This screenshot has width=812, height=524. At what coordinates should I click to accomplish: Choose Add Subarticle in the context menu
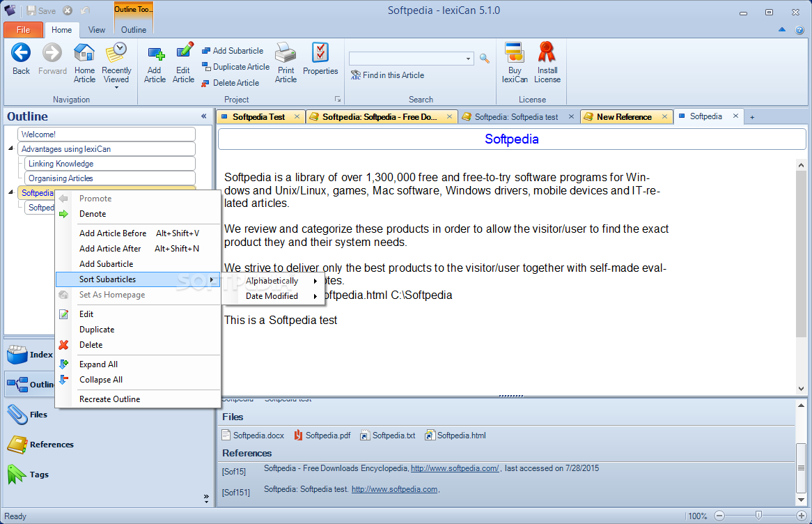(138, 264)
